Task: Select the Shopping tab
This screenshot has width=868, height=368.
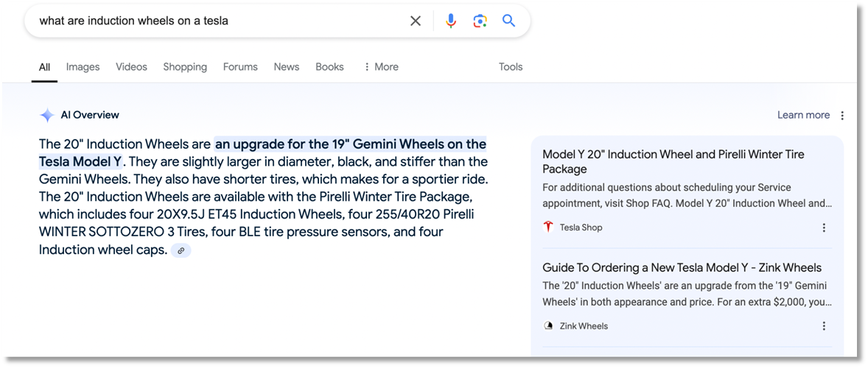Action: (185, 67)
